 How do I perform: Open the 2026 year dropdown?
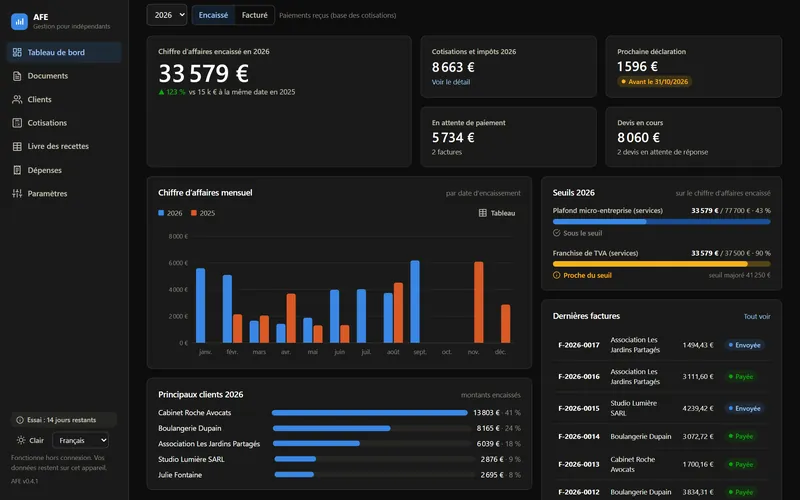pyautogui.click(x=167, y=15)
